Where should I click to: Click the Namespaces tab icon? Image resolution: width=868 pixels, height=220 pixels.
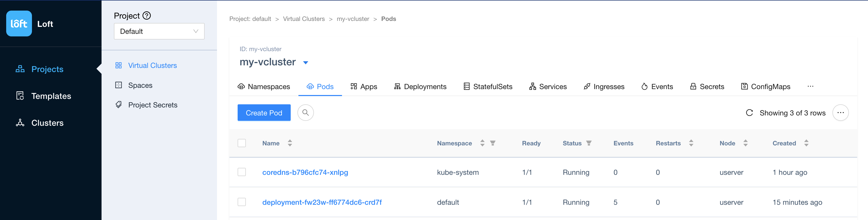pyautogui.click(x=241, y=87)
